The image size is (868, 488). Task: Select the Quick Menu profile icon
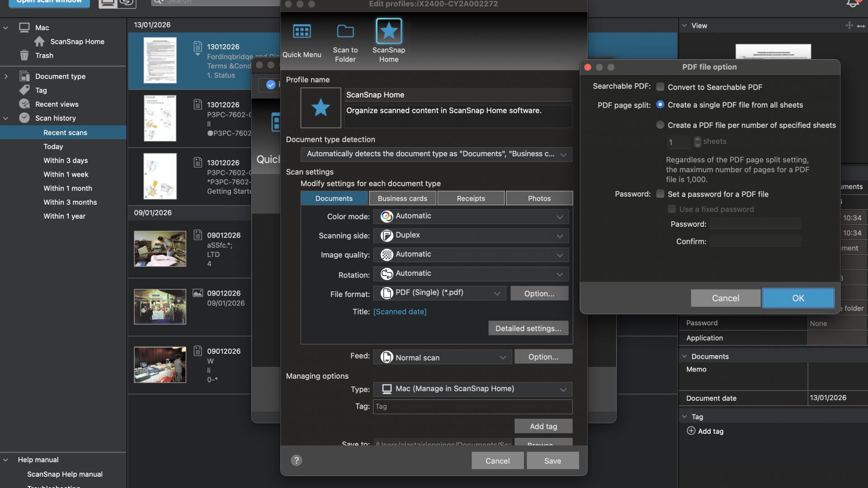coord(302,32)
